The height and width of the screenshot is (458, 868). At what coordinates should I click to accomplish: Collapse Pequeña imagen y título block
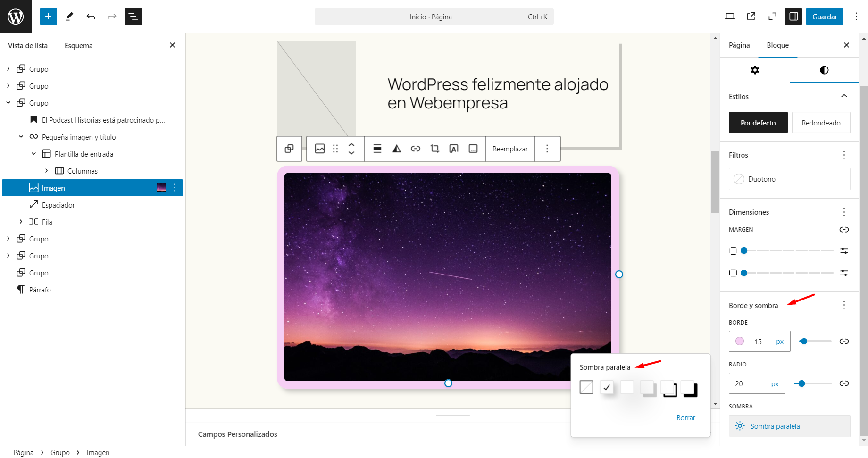click(x=21, y=137)
